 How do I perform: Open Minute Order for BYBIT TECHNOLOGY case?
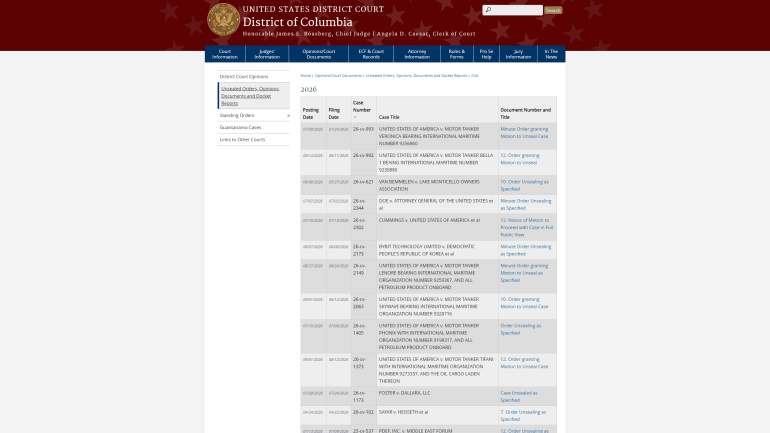525,250
